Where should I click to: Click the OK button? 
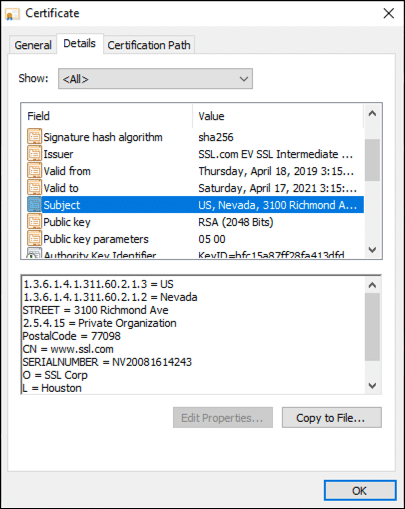(x=360, y=491)
